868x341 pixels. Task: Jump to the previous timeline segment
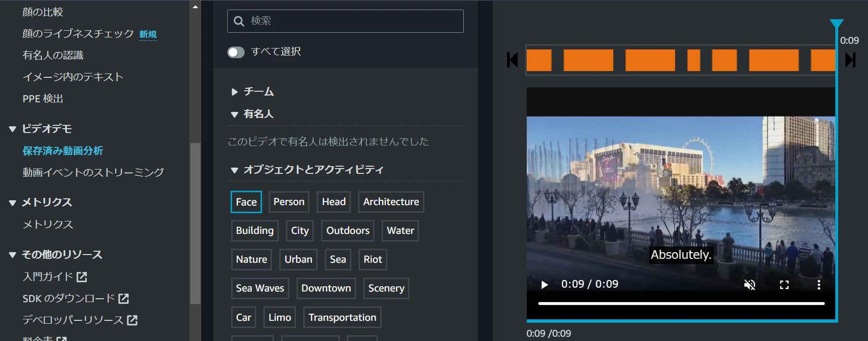512,60
